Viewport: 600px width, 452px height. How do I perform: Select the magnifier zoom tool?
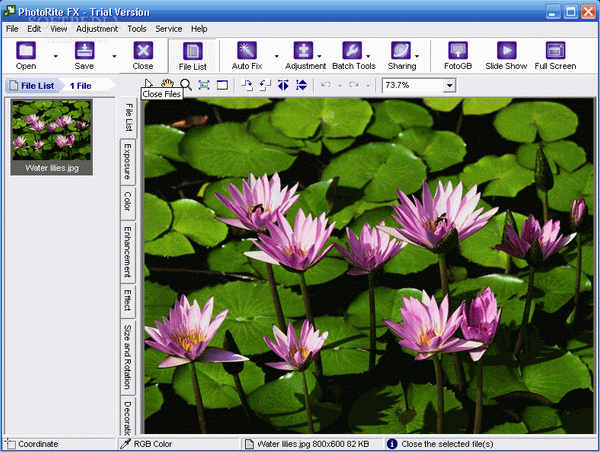pos(186,85)
